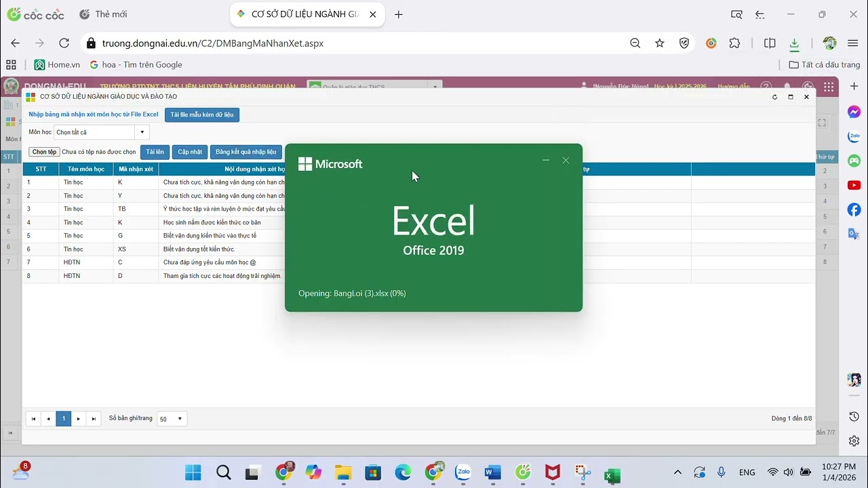Bookmark this page with the star

pos(660,43)
